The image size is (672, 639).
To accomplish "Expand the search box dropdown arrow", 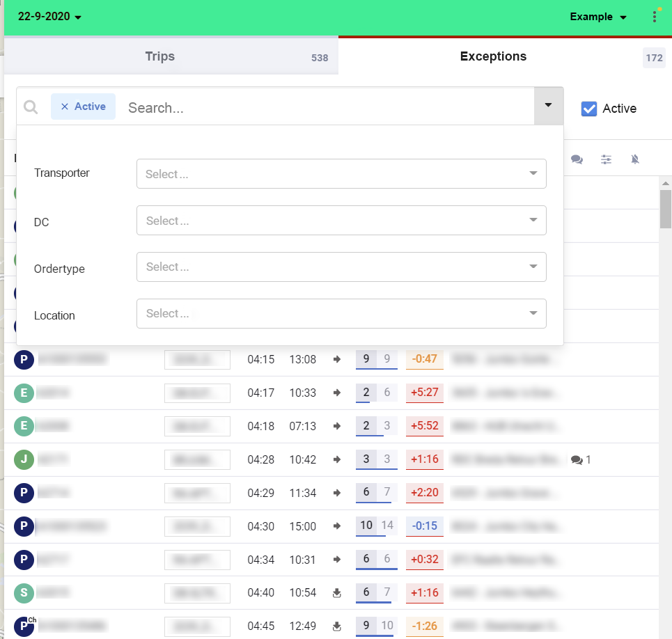I will (x=549, y=106).
